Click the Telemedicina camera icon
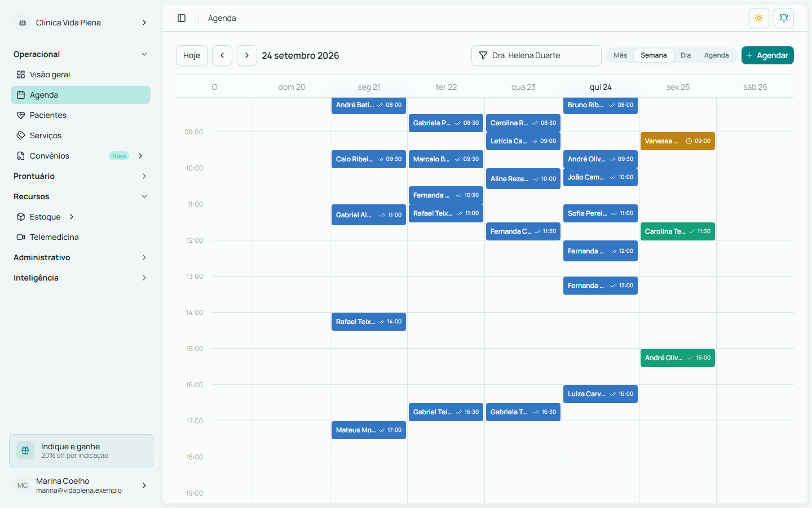 tap(21, 237)
